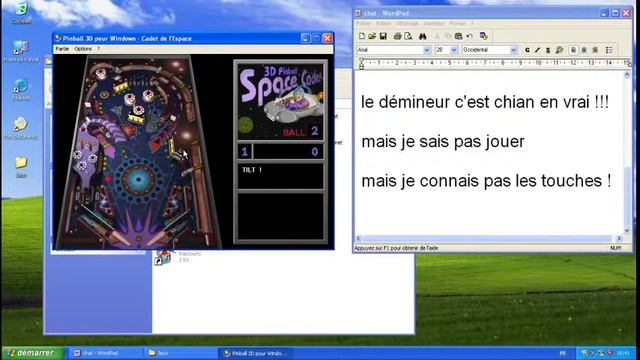Switch to Jeux folder taskbar button
This screenshot has height=360, width=640.
(180, 353)
